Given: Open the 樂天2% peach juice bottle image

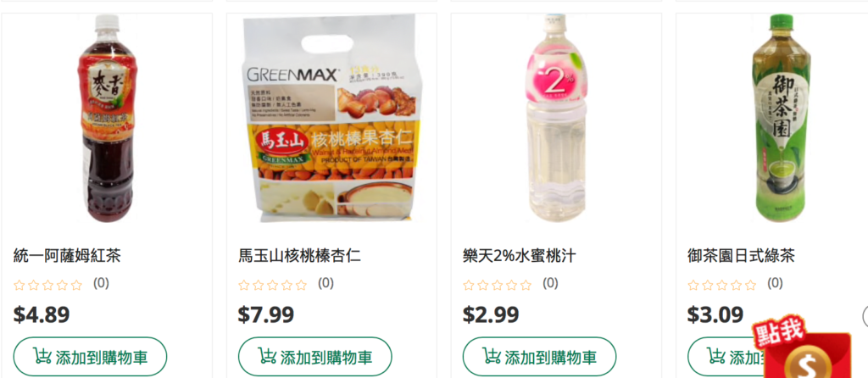Looking at the screenshot, I should point(556,119).
